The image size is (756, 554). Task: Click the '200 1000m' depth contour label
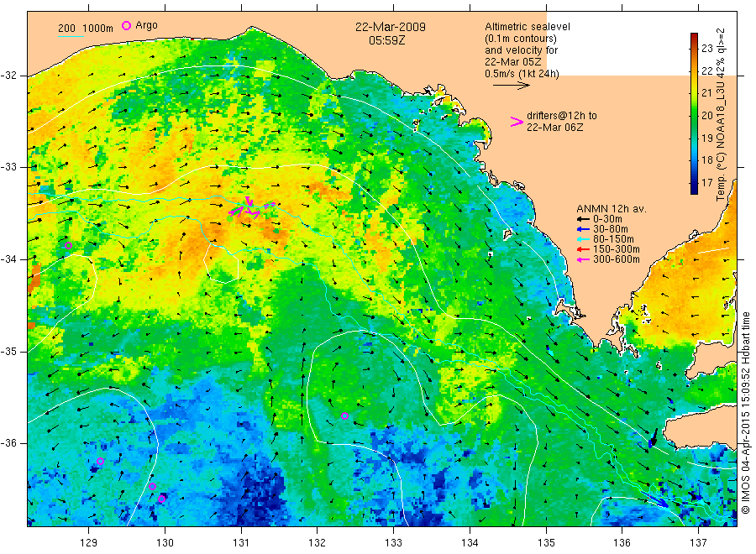86,28
